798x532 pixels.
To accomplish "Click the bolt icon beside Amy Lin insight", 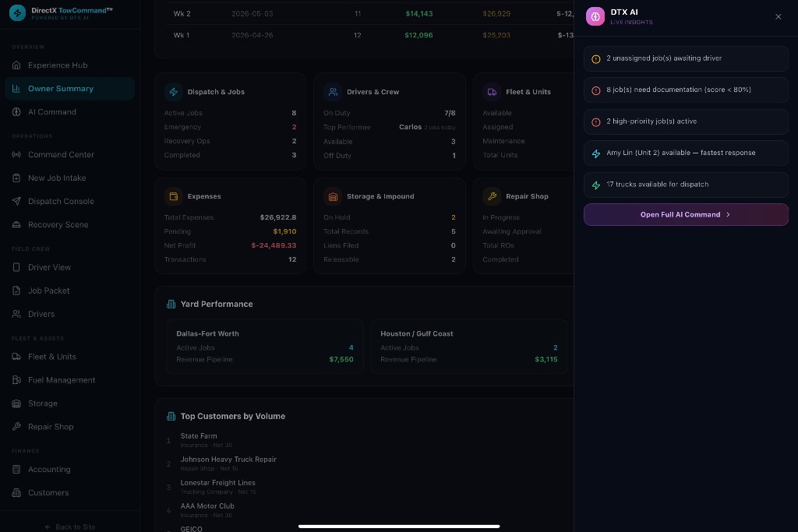I will tap(596, 153).
